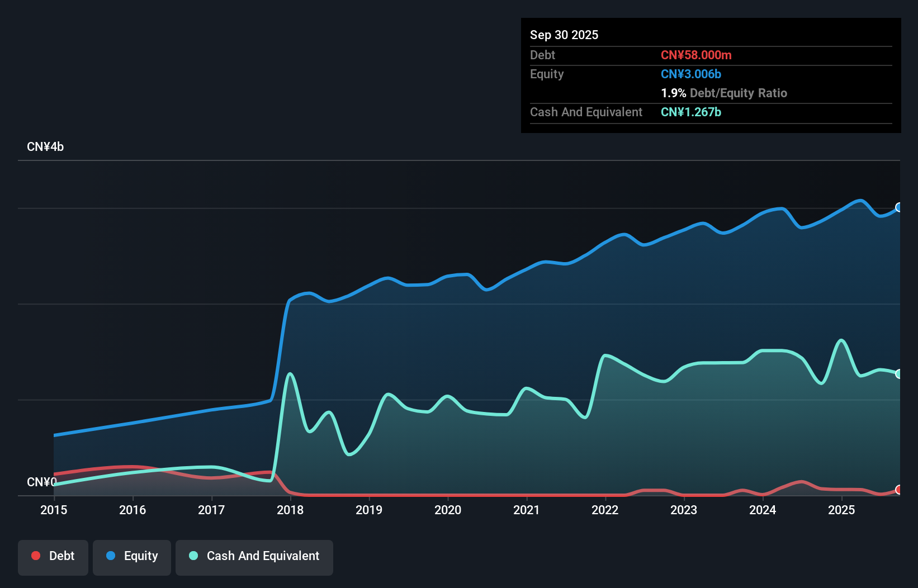Click the blue Equity legend dot
The height and width of the screenshot is (588, 918).
(111, 556)
